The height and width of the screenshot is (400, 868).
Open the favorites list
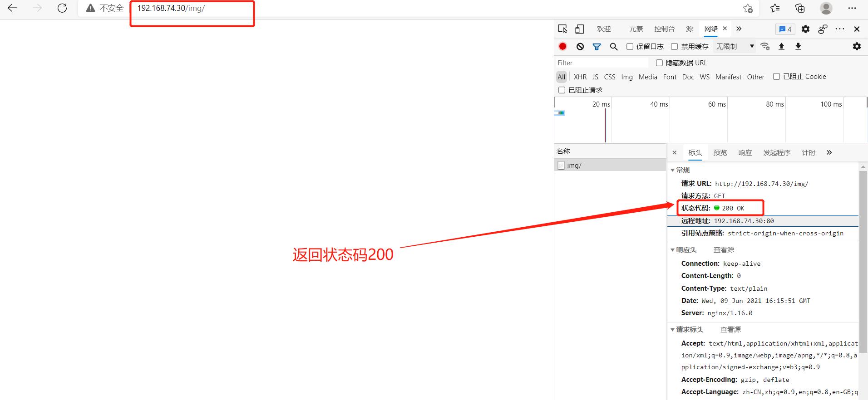click(x=775, y=8)
